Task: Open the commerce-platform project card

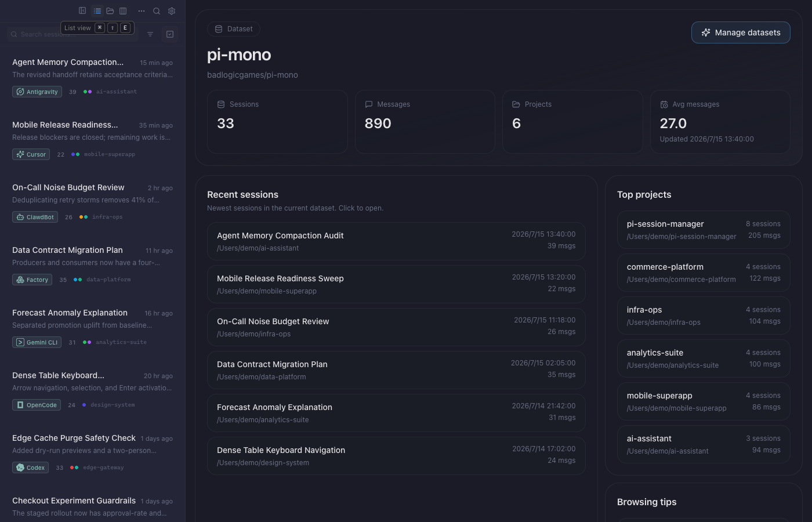Action: tap(704, 273)
